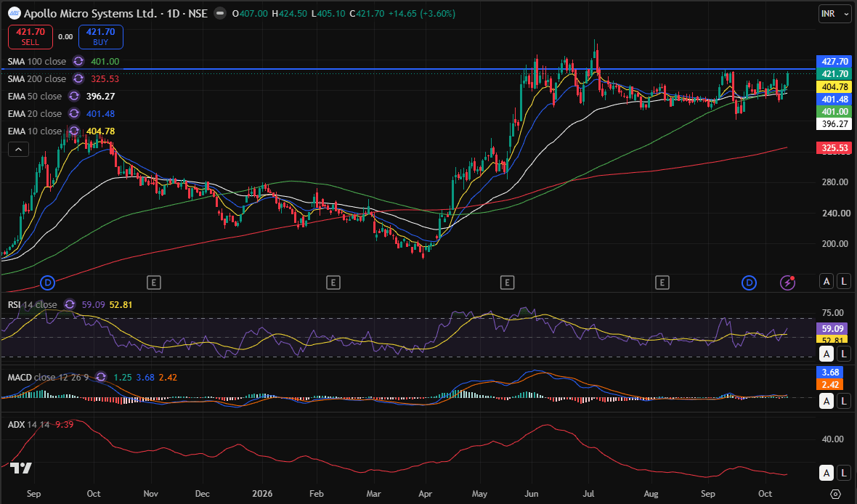Open the dividend D marker next to lightning icon
The width and height of the screenshot is (857, 504).
[749, 283]
